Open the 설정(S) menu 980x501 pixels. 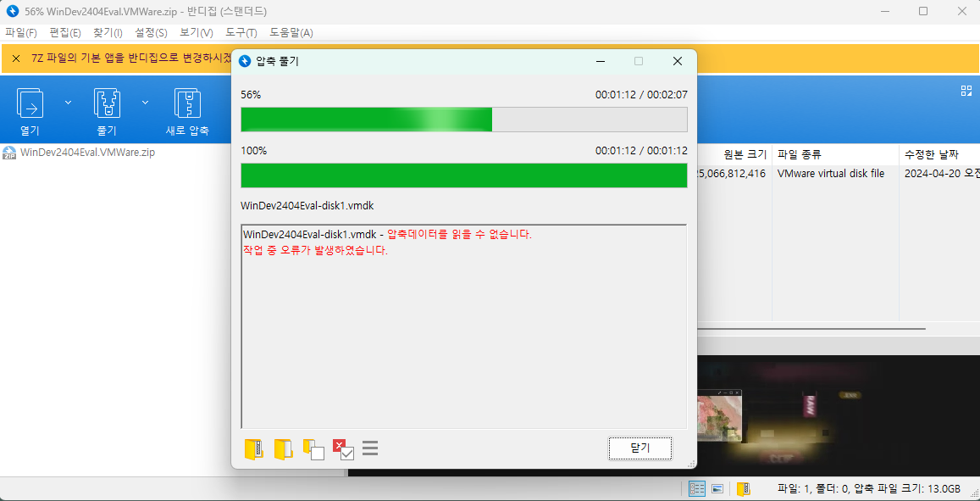point(151,32)
